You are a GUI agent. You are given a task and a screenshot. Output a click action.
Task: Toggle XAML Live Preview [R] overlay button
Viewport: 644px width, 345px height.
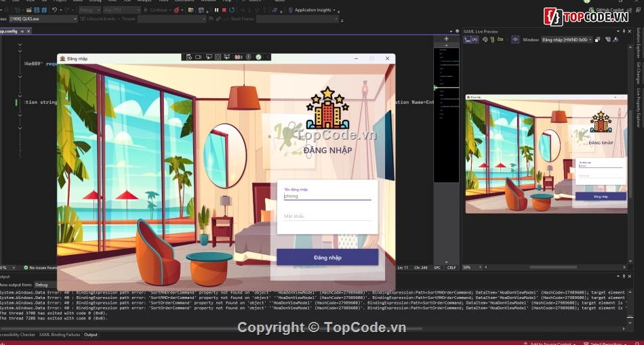point(475,39)
